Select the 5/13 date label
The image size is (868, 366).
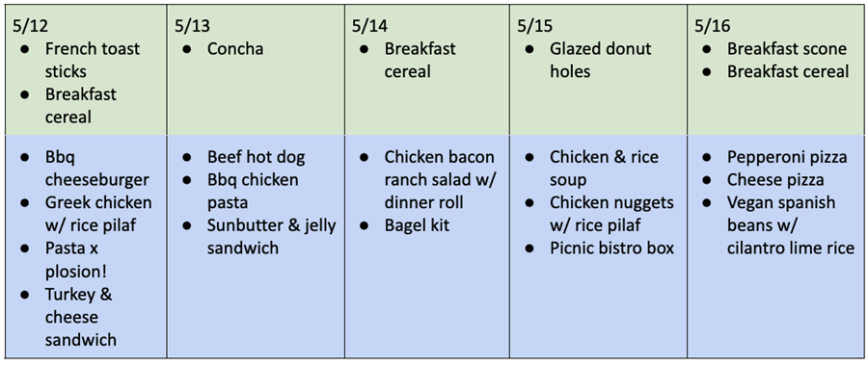coord(192,26)
